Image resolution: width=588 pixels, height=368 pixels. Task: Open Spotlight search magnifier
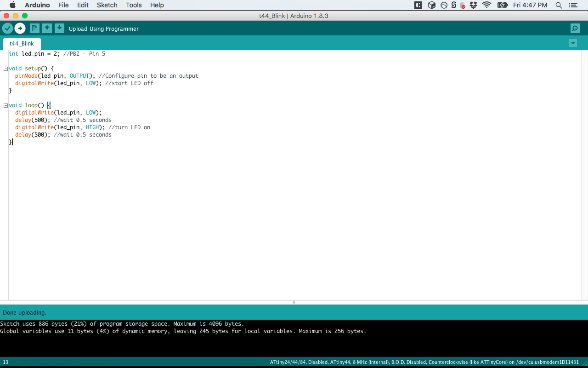click(x=559, y=5)
